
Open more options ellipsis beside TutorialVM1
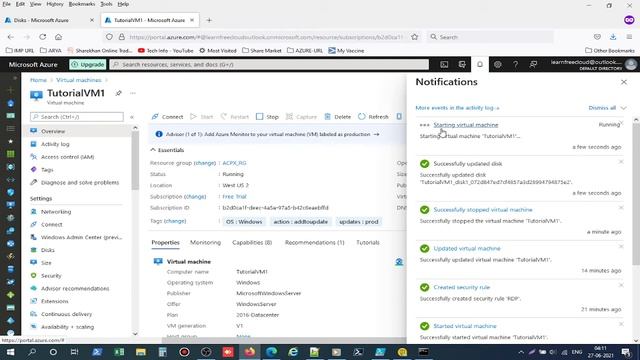click(133, 93)
